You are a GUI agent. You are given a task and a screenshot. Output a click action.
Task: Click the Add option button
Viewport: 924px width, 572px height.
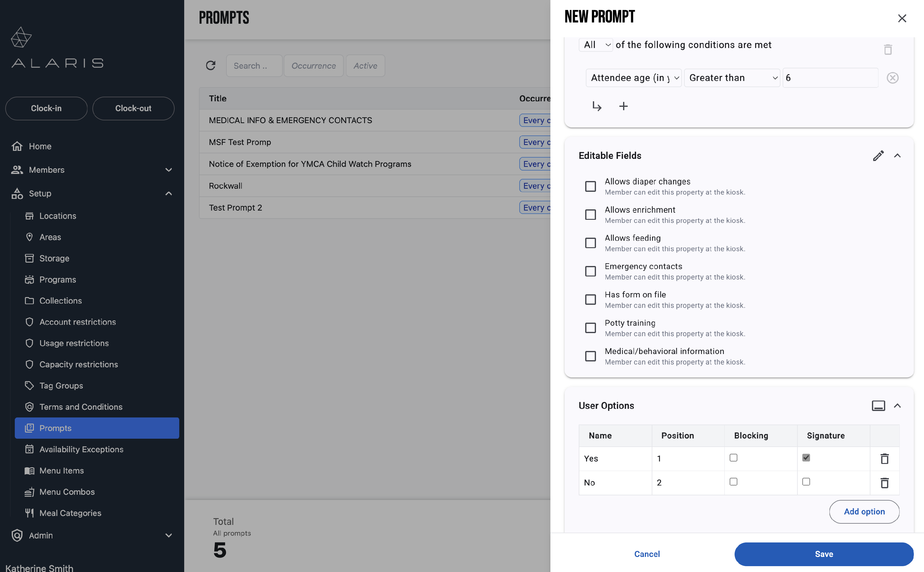point(864,511)
